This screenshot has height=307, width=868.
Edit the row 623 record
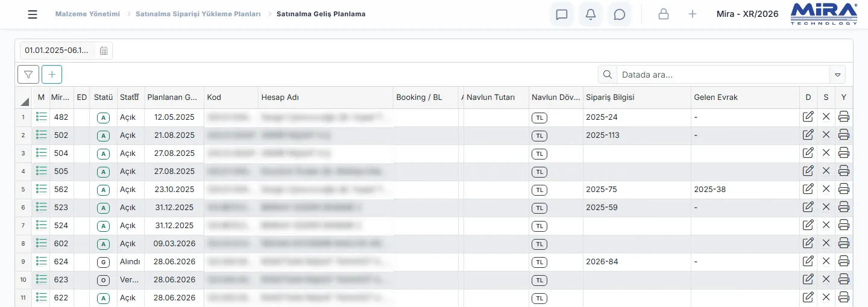808,279
